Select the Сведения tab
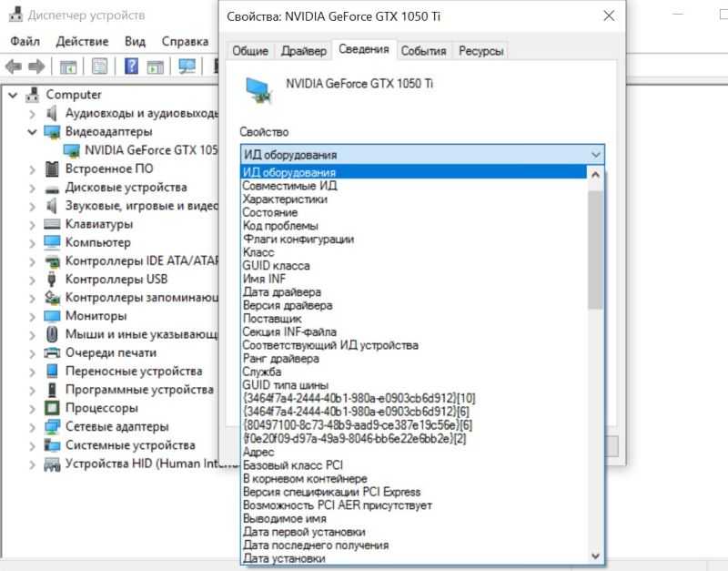The image size is (728, 571). [364, 49]
